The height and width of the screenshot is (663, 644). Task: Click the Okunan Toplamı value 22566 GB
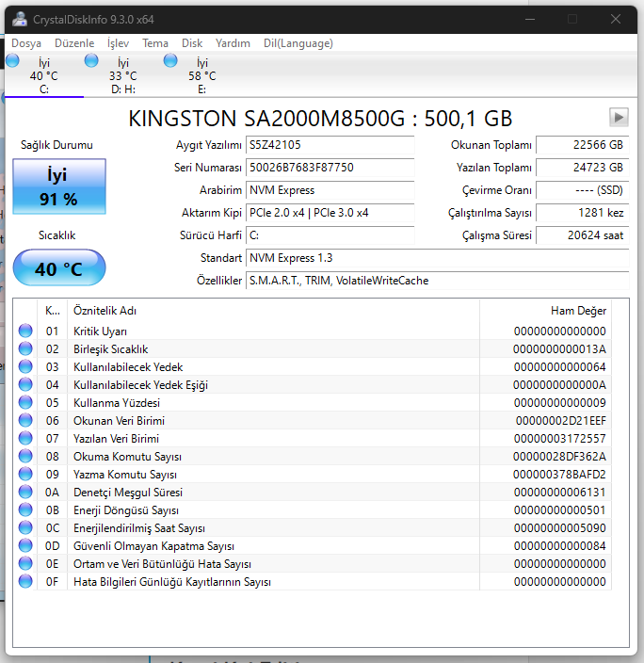[582, 145]
